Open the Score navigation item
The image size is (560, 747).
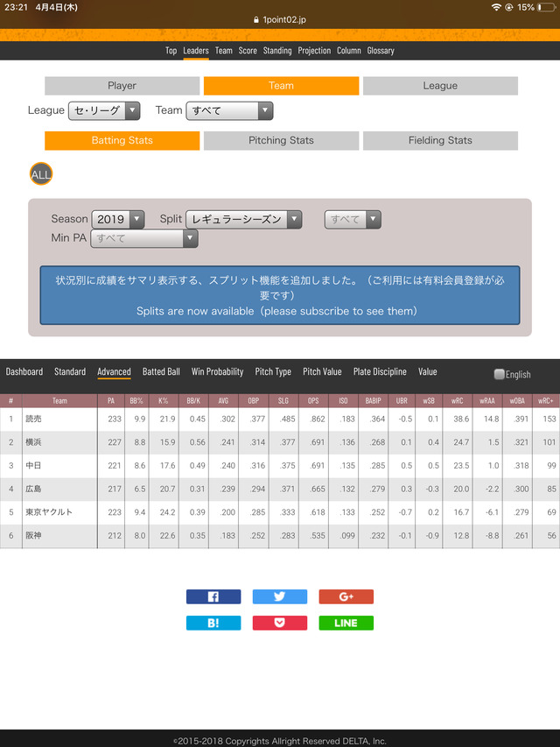click(248, 51)
